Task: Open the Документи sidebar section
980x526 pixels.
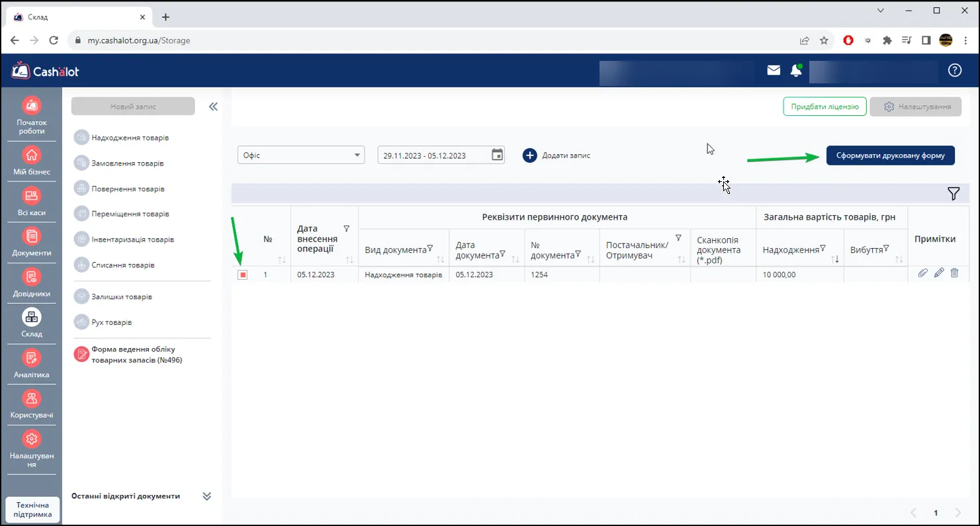Action: pyautogui.click(x=32, y=243)
